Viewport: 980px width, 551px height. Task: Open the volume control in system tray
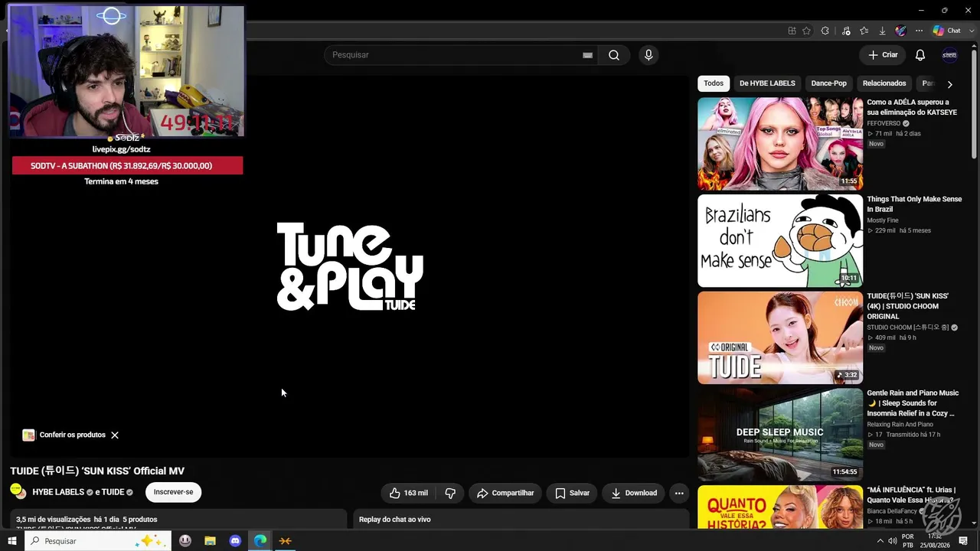click(893, 541)
